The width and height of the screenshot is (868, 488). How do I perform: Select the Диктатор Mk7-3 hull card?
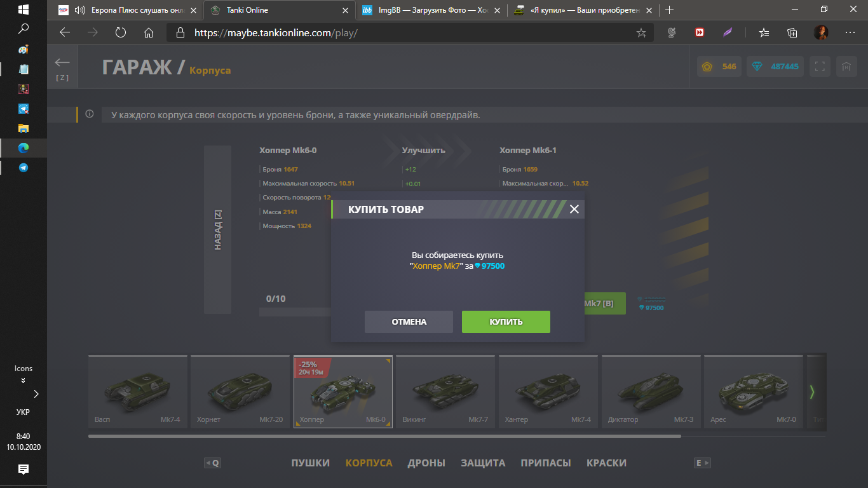(x=651, y=391)
